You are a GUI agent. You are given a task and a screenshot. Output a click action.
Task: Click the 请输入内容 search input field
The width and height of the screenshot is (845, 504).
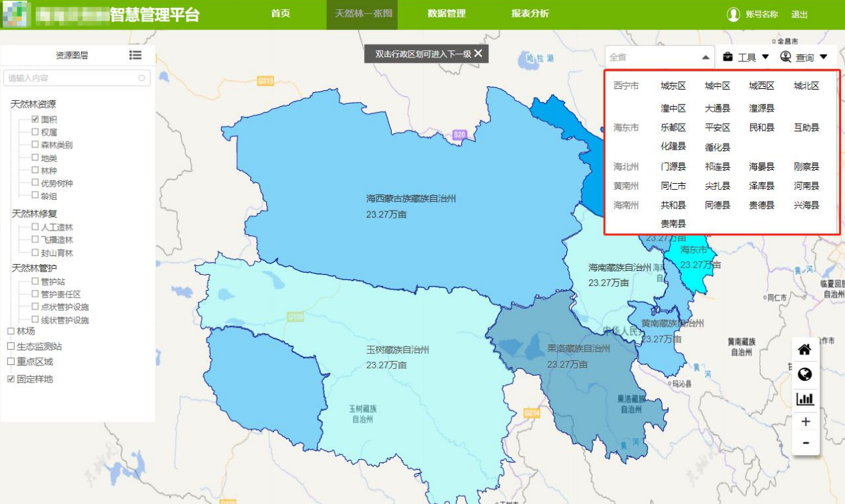click(x=72, y=78)
